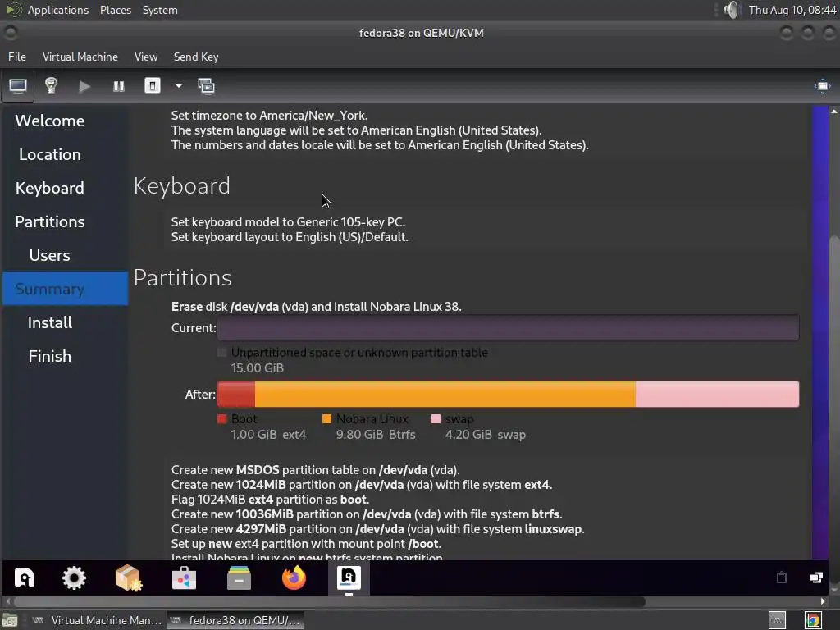This screenshot has width=840, height=630.
Task: Click the '4.20 GiB swap' size text
Action: [x=486, y=435]
